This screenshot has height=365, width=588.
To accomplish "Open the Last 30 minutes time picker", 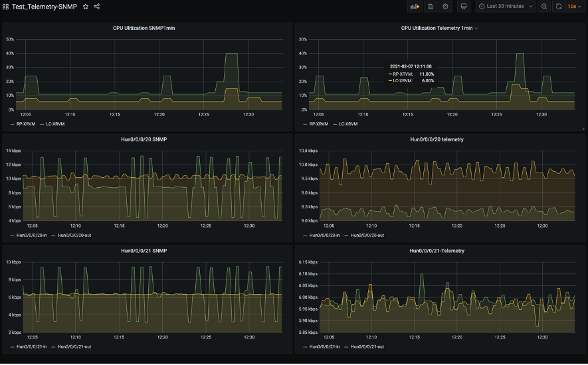I will 506,7.
